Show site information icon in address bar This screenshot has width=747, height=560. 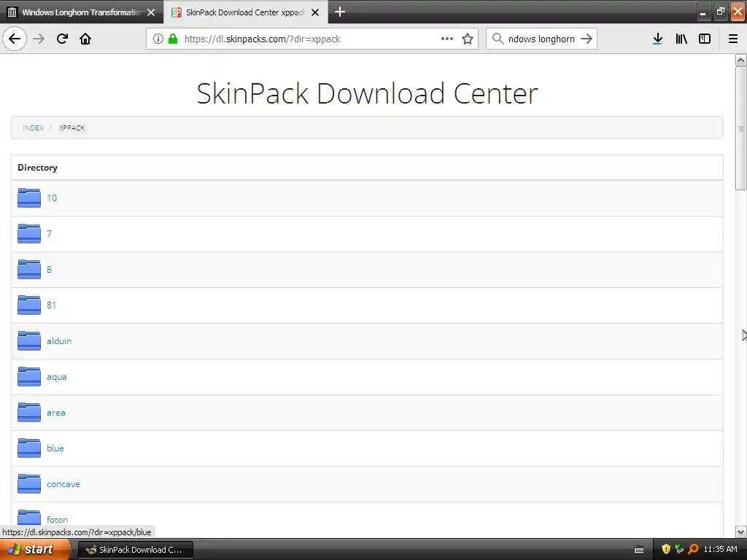click(x=158, y=39)
